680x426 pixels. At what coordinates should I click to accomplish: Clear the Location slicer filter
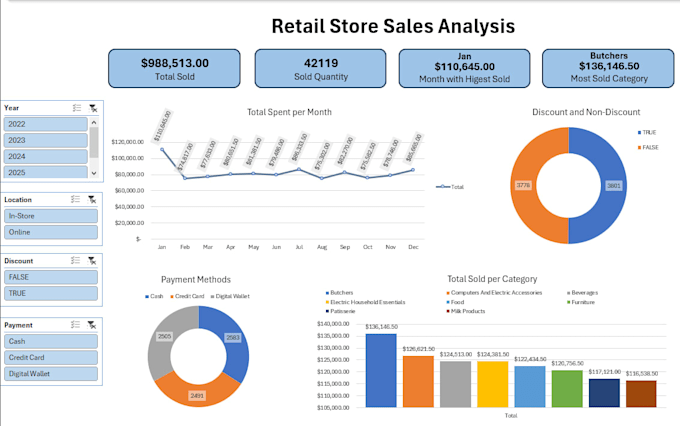click(92, 200)
